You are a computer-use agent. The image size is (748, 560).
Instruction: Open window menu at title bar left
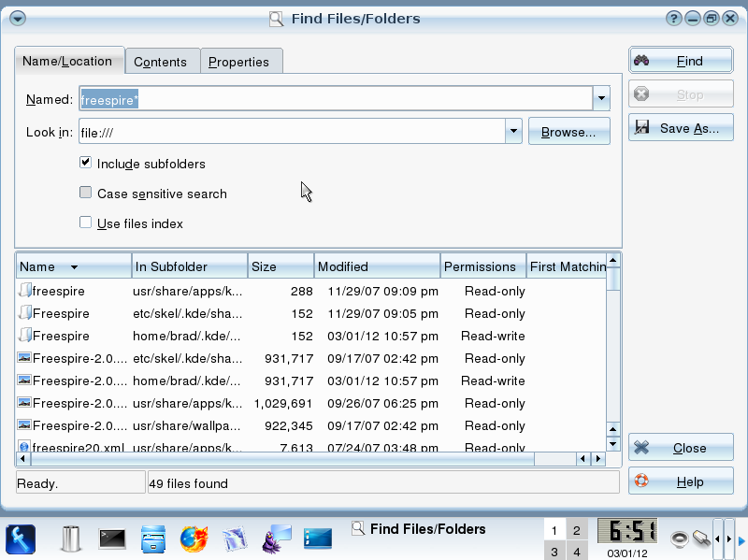coord(18,19)
